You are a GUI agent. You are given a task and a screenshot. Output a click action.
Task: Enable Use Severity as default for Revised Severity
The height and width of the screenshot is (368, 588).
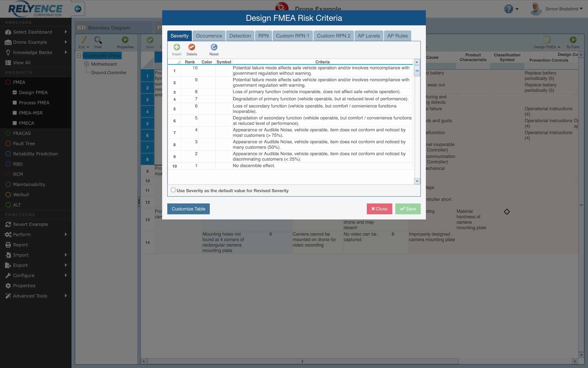click(x=173, y=190)
